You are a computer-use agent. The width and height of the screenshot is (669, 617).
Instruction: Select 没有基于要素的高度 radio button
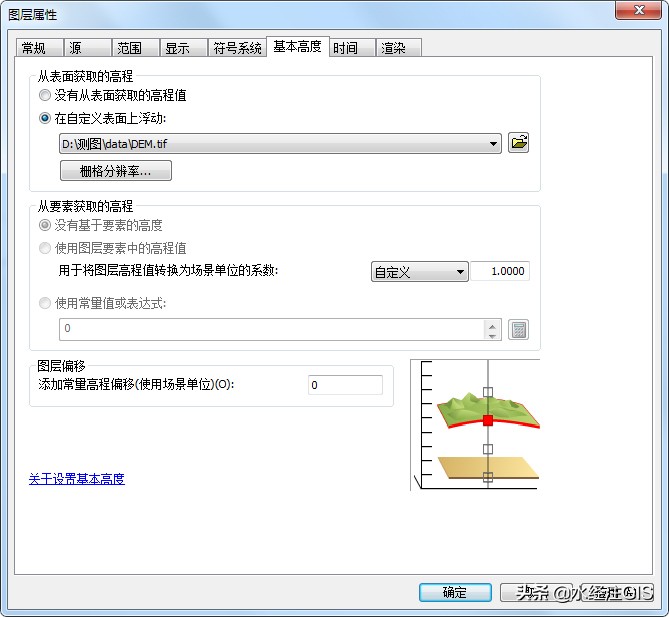[x=45, y=225]
